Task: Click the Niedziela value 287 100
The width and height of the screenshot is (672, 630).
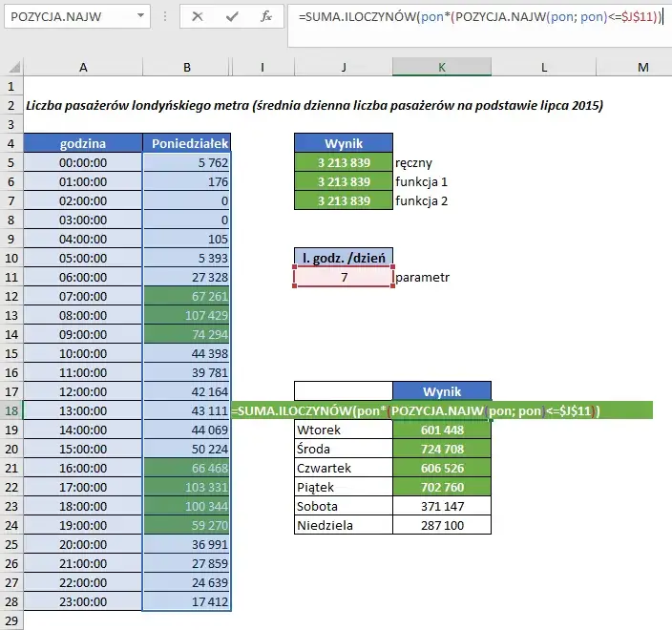Action: coord(441,525)
